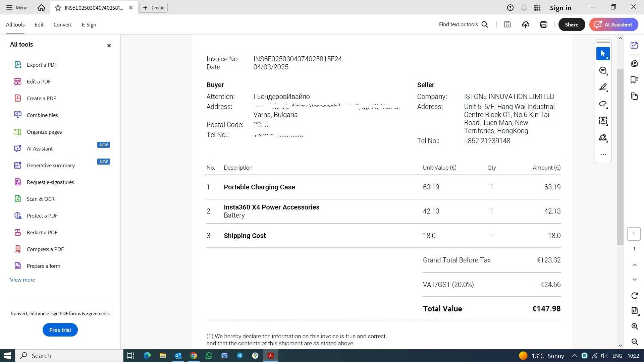This screenshot has width=644, height=362.
Task: Open the E-Sign menu tab
Action: [x=89, y=24]
